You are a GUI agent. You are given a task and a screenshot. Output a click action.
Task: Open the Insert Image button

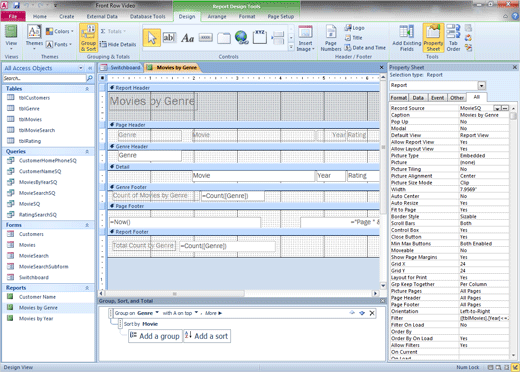(305, 38)
